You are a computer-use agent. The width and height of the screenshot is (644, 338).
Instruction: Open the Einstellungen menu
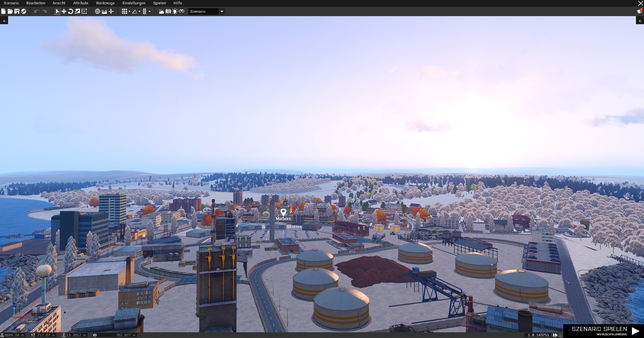(134, 3)
